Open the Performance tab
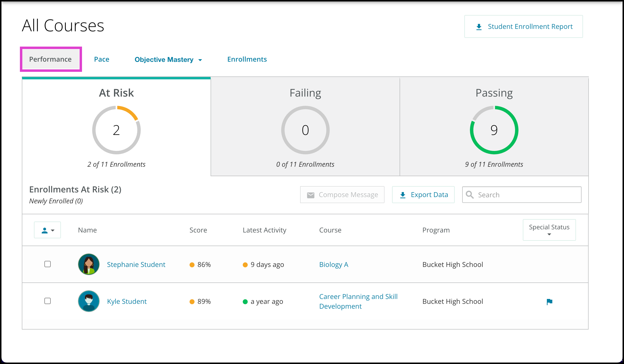Screen dimensions: 624x364 (50, 59)
